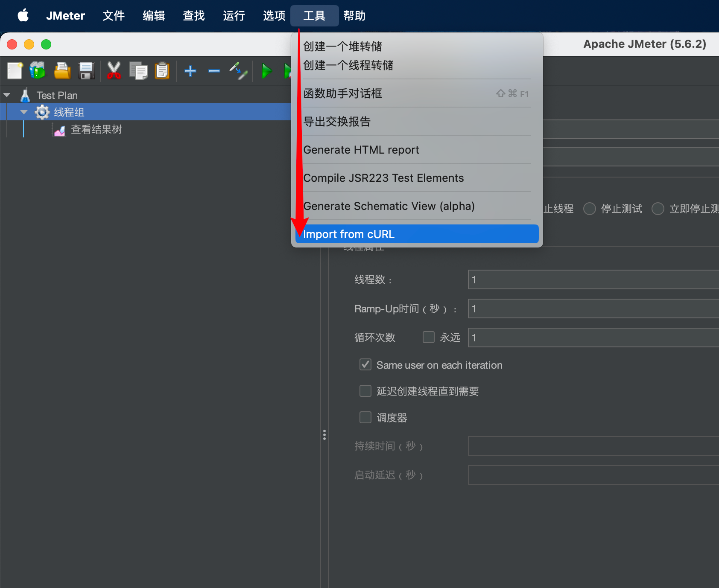
Task: Collapse the Test Plan tree node
Action: [x=7, y=95]
